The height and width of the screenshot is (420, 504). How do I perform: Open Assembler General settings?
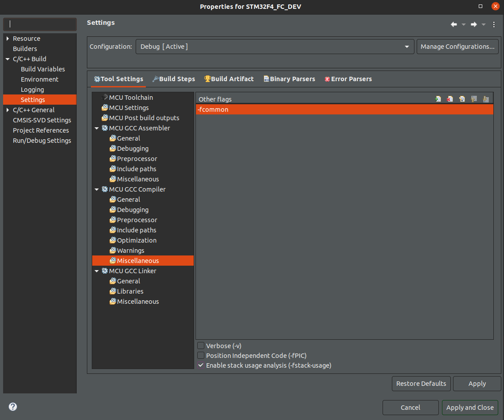125,138
